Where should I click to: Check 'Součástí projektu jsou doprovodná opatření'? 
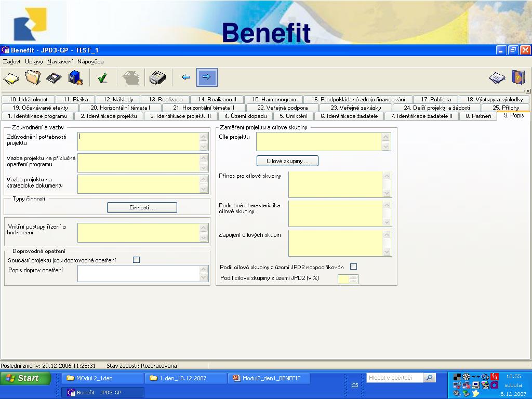(x=137, y=260)
